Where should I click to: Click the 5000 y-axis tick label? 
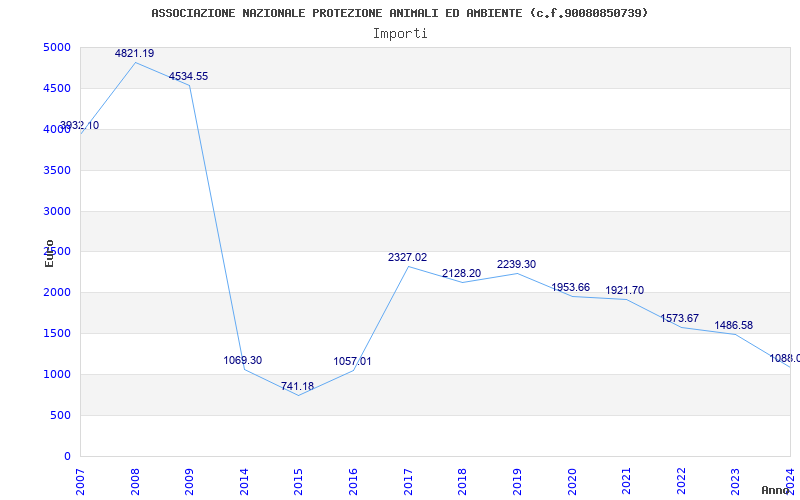[x=57, y=47]
